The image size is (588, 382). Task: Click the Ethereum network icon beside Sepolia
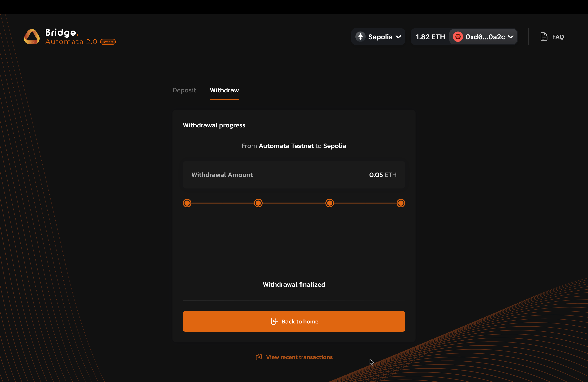[x=360, y=37]
